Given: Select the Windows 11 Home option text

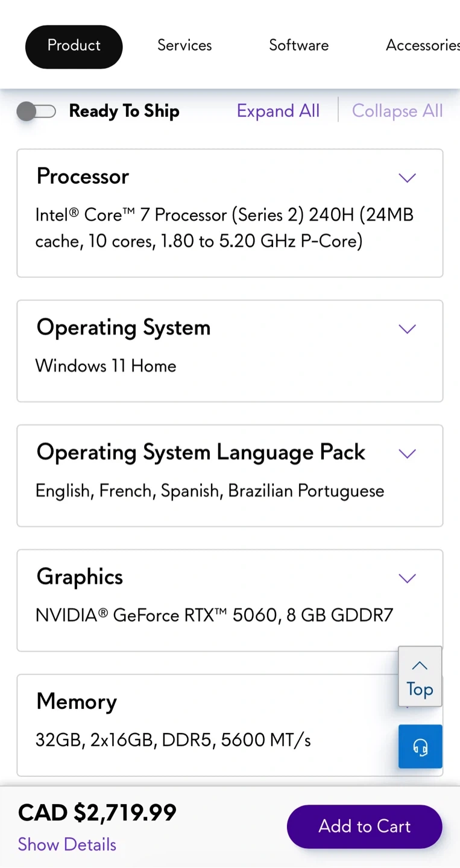Looking at the screenshot, I should 106,366.
